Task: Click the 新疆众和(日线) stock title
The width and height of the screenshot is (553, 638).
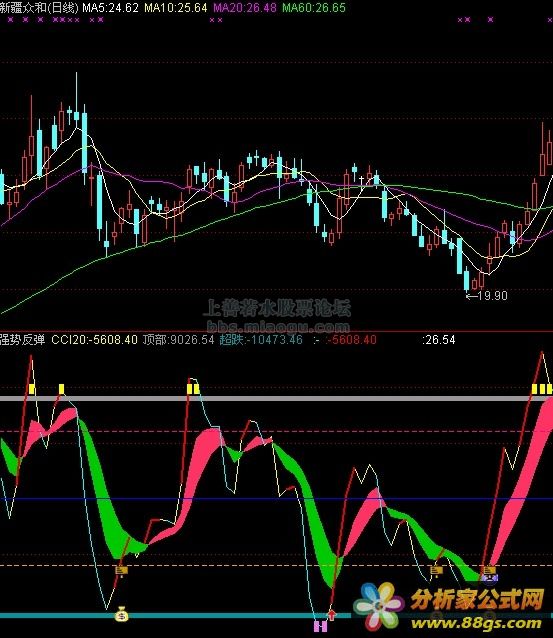Action: click(39, 7)
